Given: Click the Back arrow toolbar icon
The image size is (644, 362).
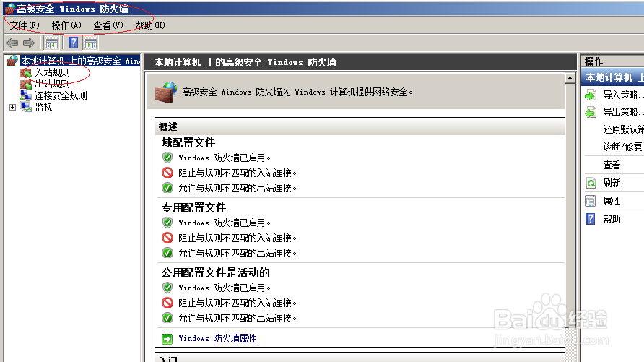Looking at the screenshot, I should (x=12, y=43).
